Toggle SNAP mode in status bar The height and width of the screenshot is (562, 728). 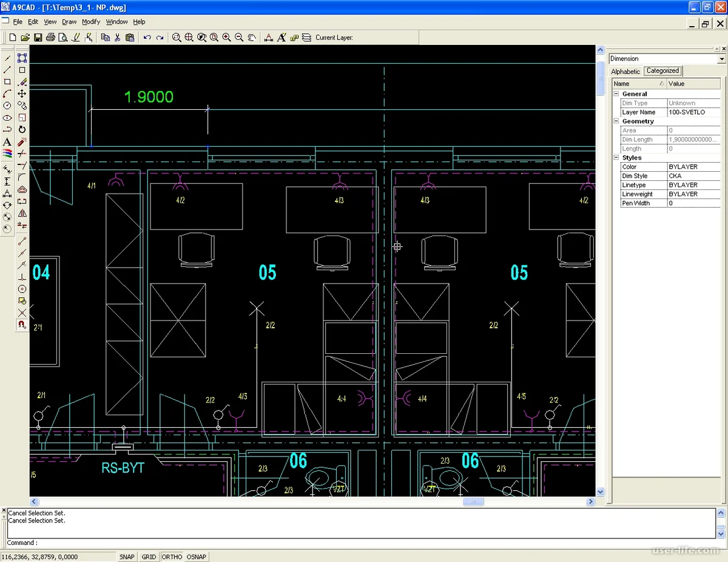[127, 557]
